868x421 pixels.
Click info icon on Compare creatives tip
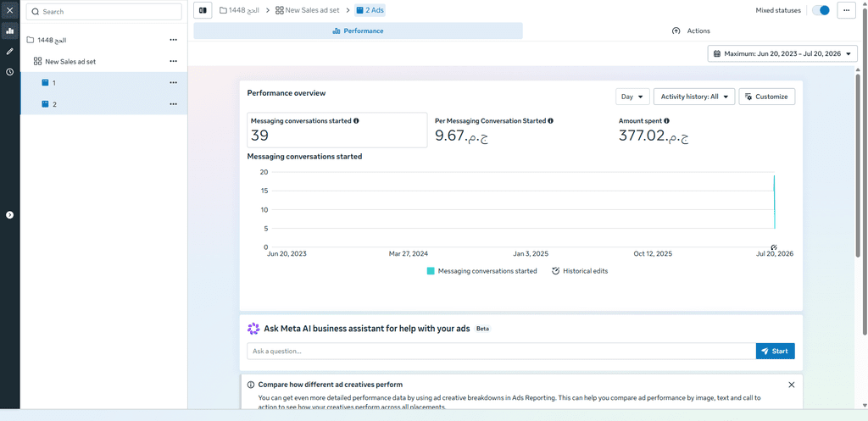click(251, 385)
